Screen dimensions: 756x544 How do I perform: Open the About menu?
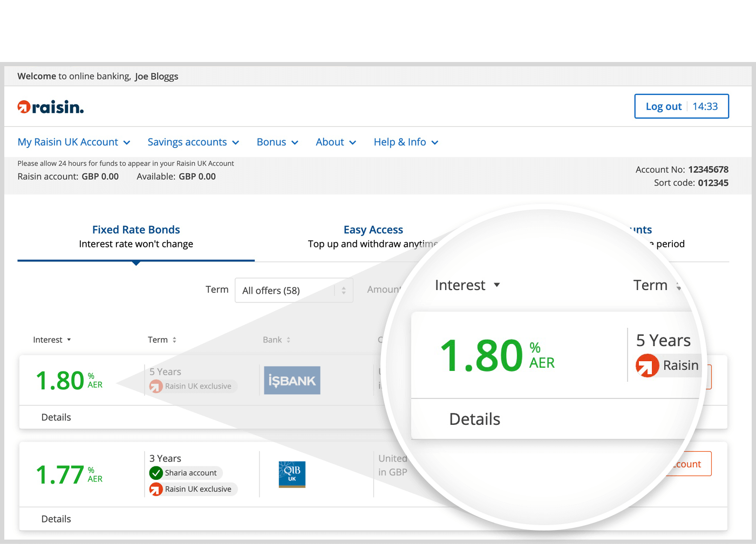coord(336,142)
